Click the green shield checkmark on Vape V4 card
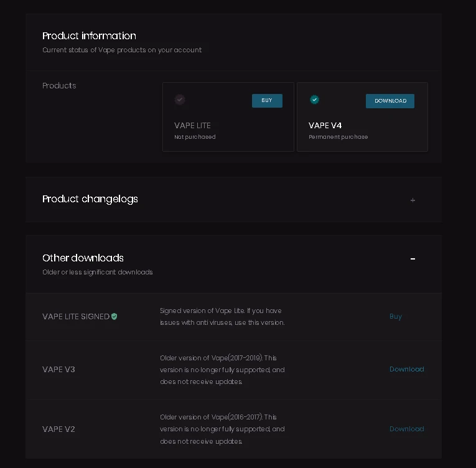Image resolution: width=476 pixels, height=468 pixels. 314,100
